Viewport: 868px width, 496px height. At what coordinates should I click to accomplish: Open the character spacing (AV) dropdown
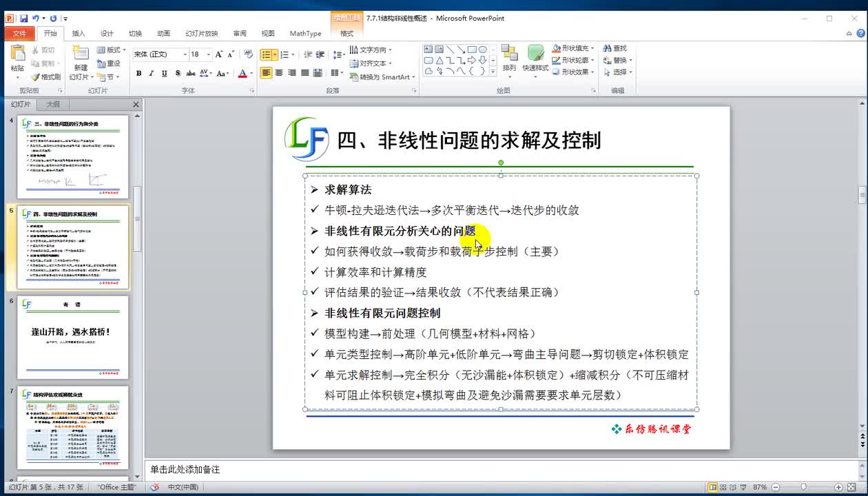206,73
